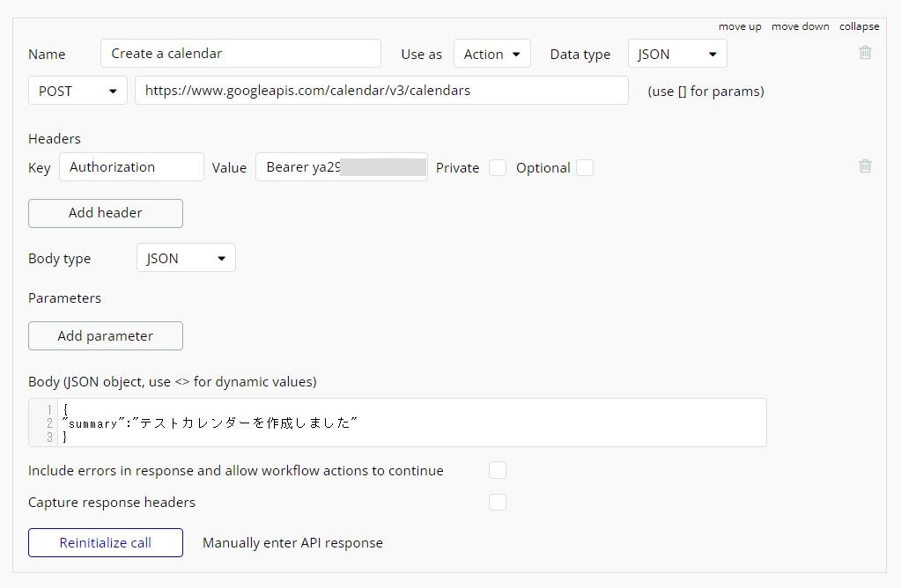This screenshot has height=588, width=901.
Task: Click the Name field containing Create a calendar
Action: pos(240,54)
